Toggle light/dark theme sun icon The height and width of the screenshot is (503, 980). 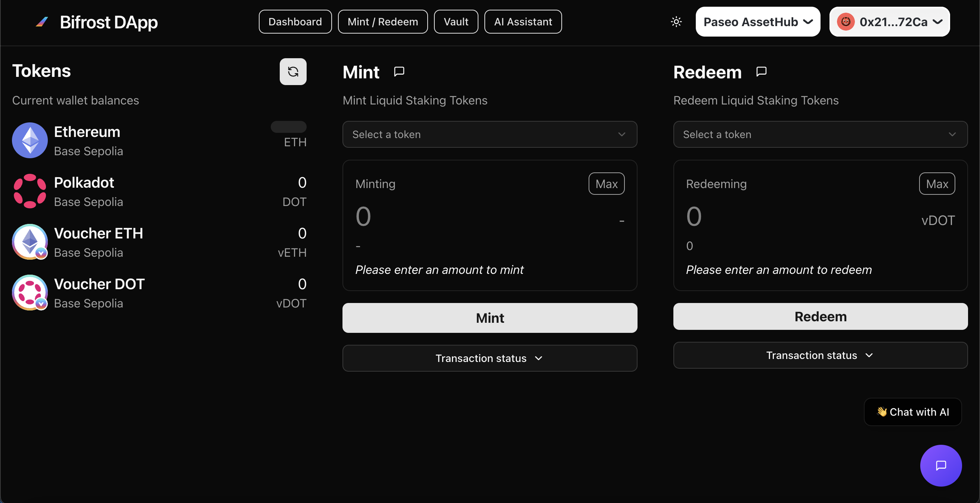[676, 22]
